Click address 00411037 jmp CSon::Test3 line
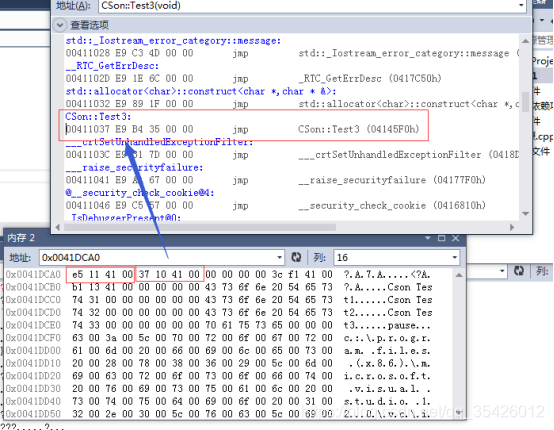554x430 pixels. [242, 129]
